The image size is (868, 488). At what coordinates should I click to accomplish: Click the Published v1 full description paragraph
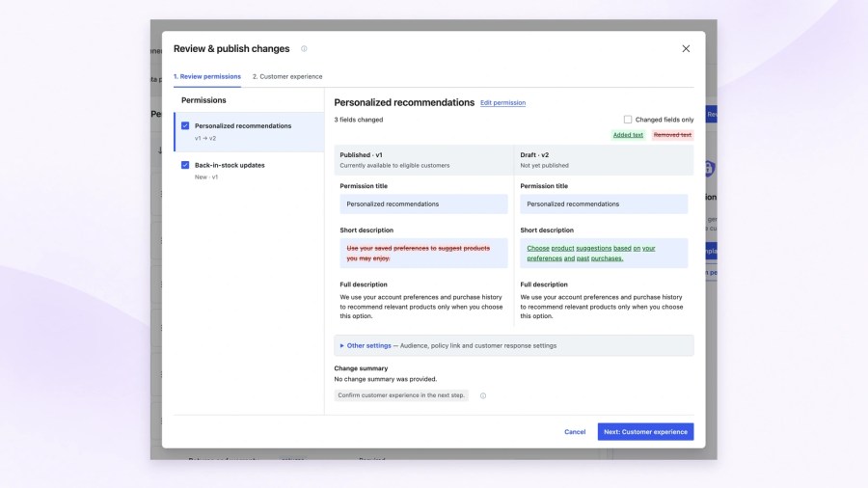click(421, 307)
